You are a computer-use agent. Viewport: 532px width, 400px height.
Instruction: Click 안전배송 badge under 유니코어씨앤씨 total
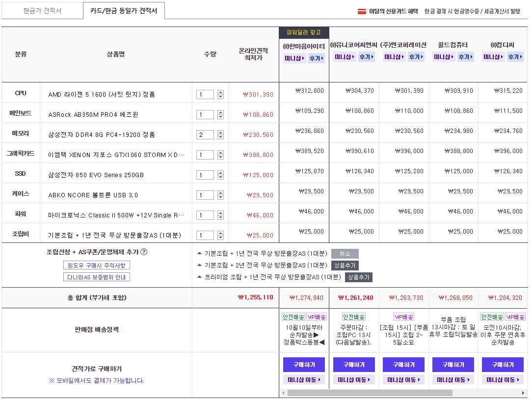pyautogui.click(x=354, y=317)
